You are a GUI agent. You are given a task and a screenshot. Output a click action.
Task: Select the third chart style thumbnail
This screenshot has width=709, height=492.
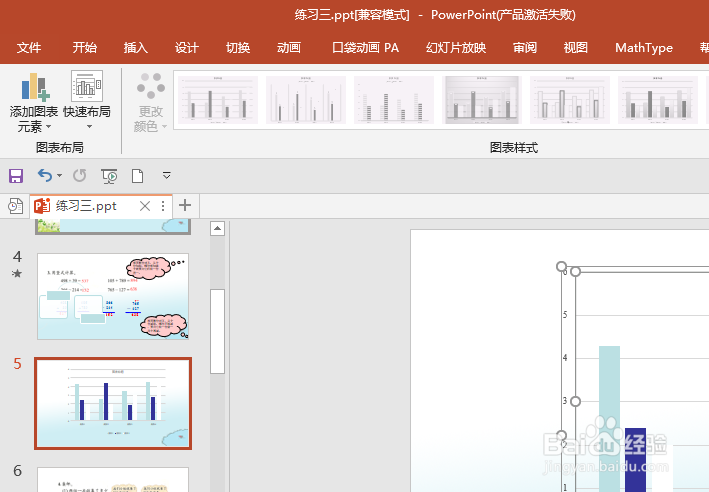pyautogui.click(x=394, y=100)
